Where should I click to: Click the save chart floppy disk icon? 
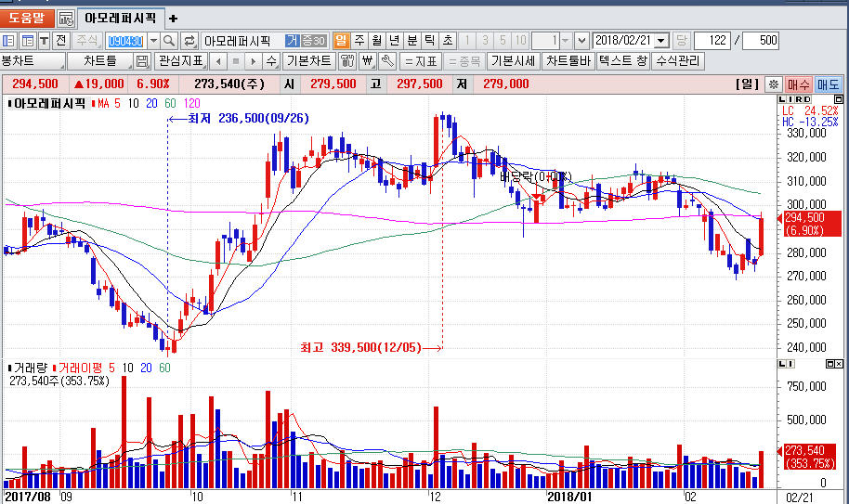tap(142, 61)
